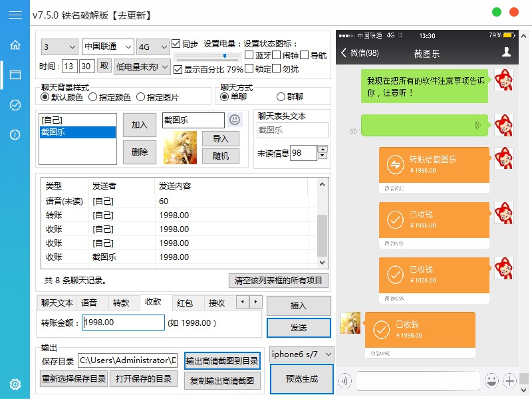
Task: Go to the home sidebar icon
Action: [15, 45]
